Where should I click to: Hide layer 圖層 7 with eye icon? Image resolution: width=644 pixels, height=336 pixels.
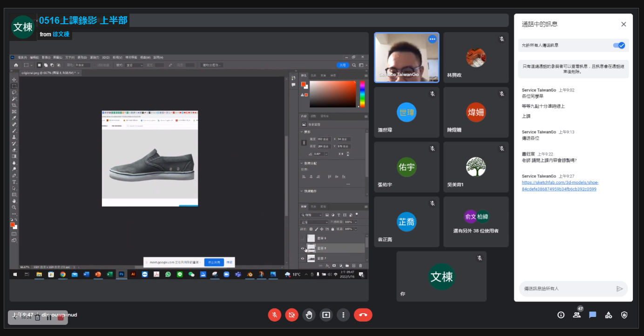pyautogui.click(x=303, y=258)
